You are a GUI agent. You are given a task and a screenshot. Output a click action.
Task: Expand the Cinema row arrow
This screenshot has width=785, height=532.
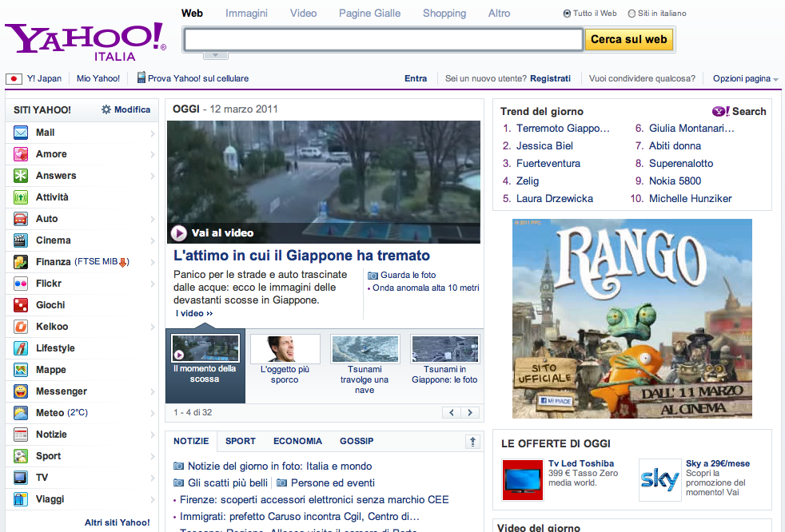click(152, 240)
